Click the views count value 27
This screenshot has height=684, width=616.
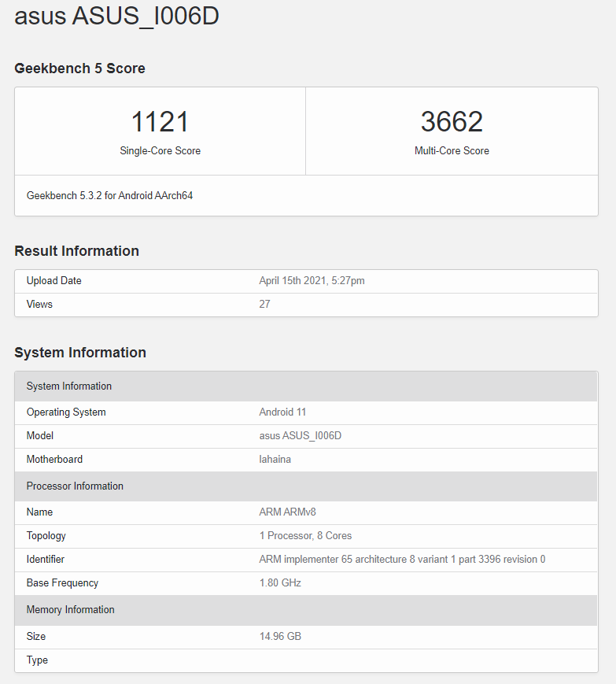click(264, 304)
